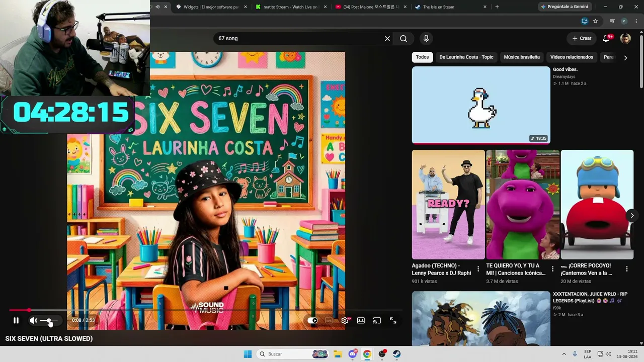
Task: Open 'XXXTENTACION, JUICE WRLD - RIP LEGENDS' title
Action: point(590,297)
